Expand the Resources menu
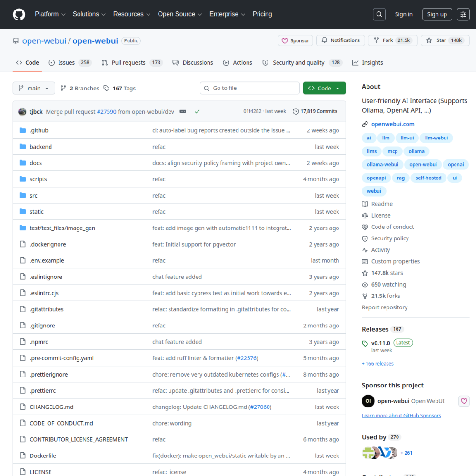The height and width of the screenshot is (476, 476). pyautogui.click(x=131, y=14)
